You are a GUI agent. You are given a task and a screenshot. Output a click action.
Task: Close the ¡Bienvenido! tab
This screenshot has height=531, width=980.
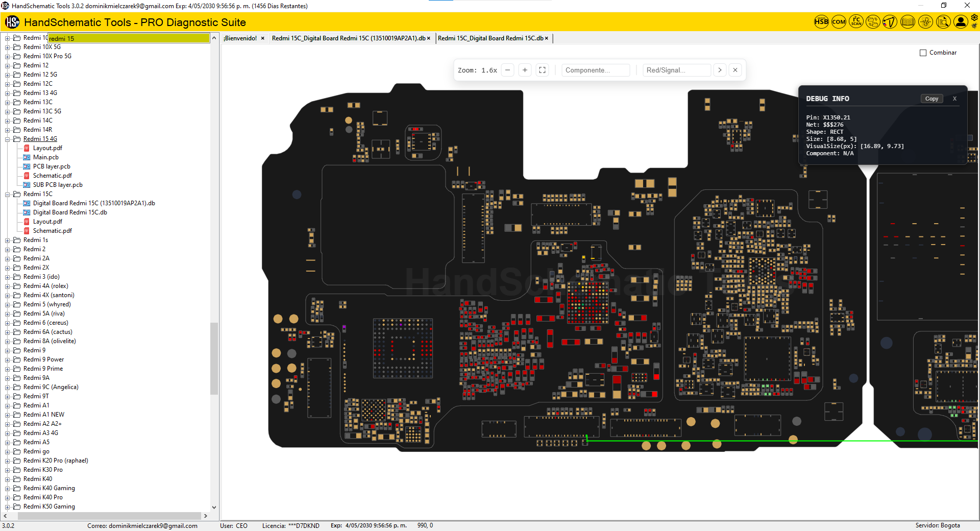(263, 38)
